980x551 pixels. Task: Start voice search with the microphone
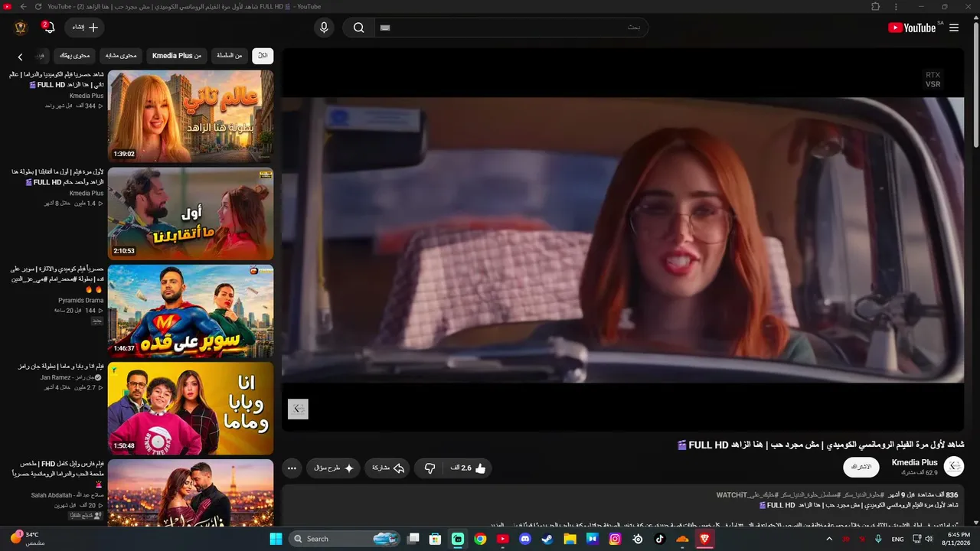tap(324, 28)
